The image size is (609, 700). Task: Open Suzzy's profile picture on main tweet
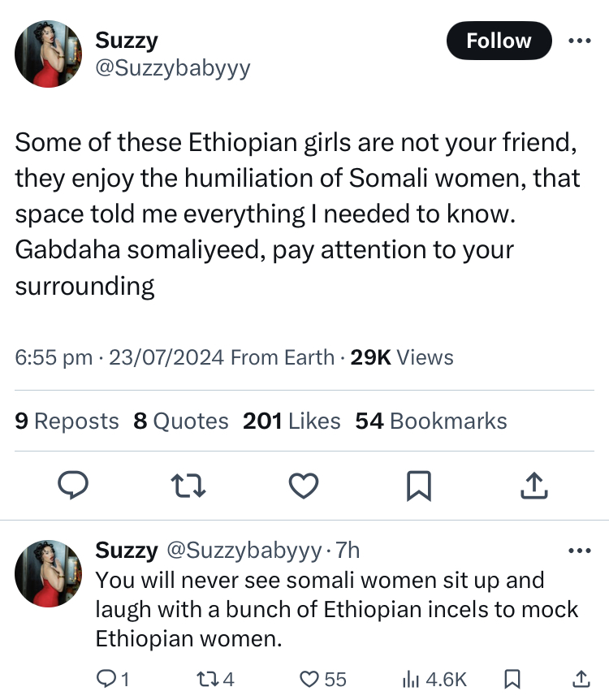click(x=49, y=54)
